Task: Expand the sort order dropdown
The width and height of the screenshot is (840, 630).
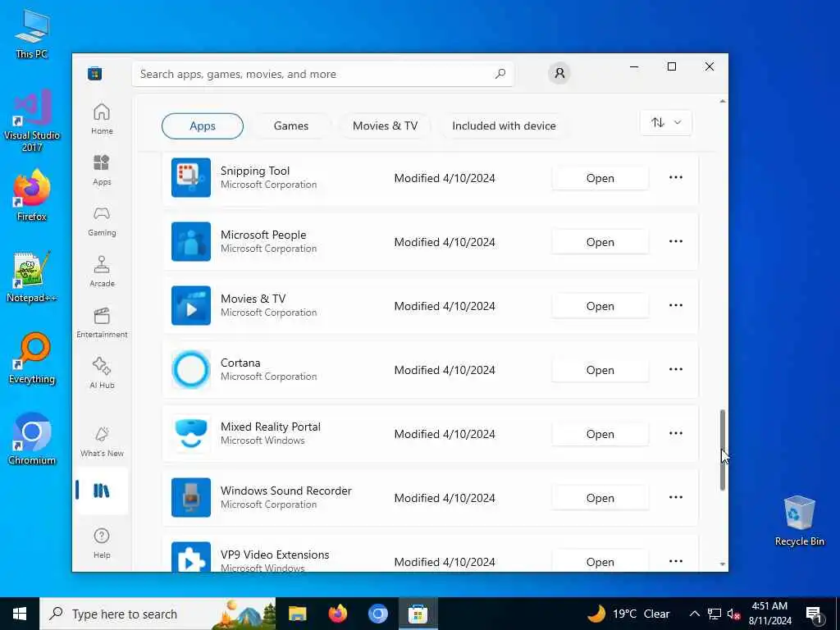Action: point(666,123)
